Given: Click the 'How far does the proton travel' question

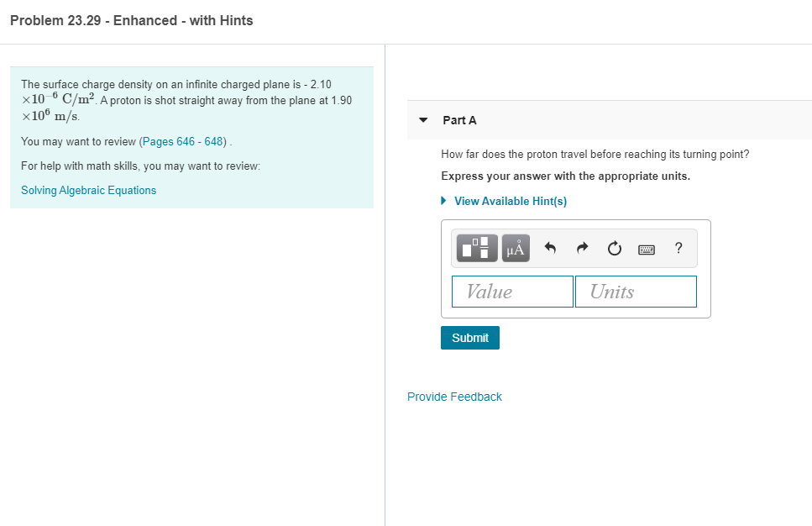Looking at the screenshot, I should pyautogui.click(x=595, y=155).
